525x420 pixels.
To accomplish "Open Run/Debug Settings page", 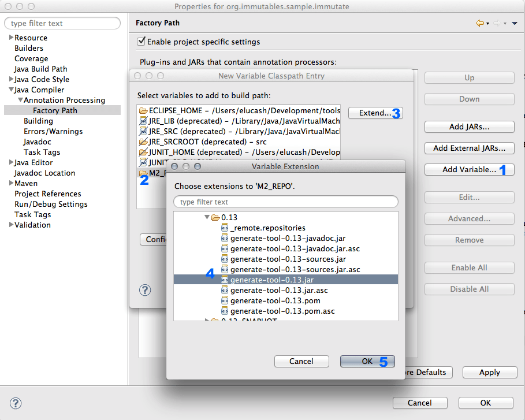I will coord(51,204).
